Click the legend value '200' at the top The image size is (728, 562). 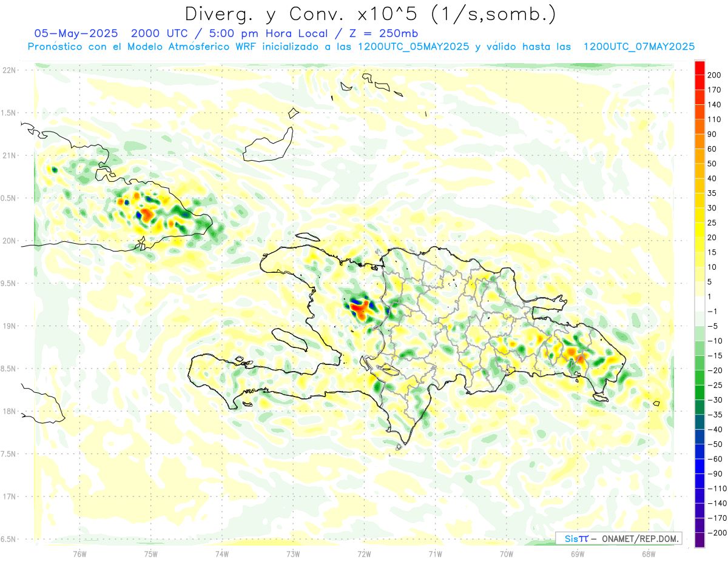[x=714, y=75]
